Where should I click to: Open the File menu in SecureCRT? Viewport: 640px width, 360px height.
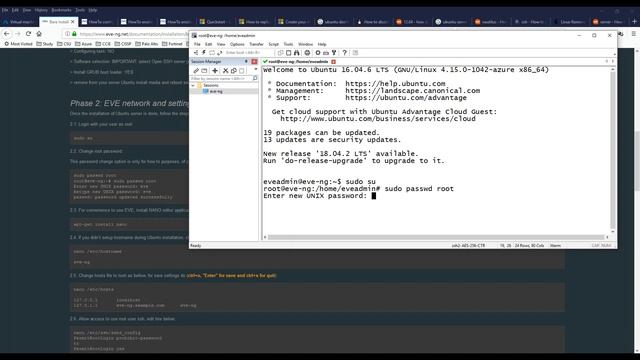coord(197,44)
